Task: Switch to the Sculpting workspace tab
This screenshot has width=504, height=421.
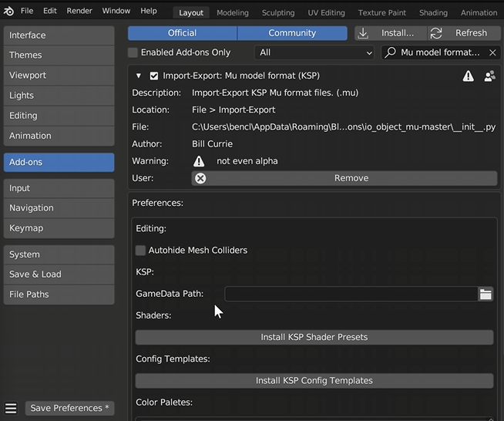Action: tap(278, 12)
